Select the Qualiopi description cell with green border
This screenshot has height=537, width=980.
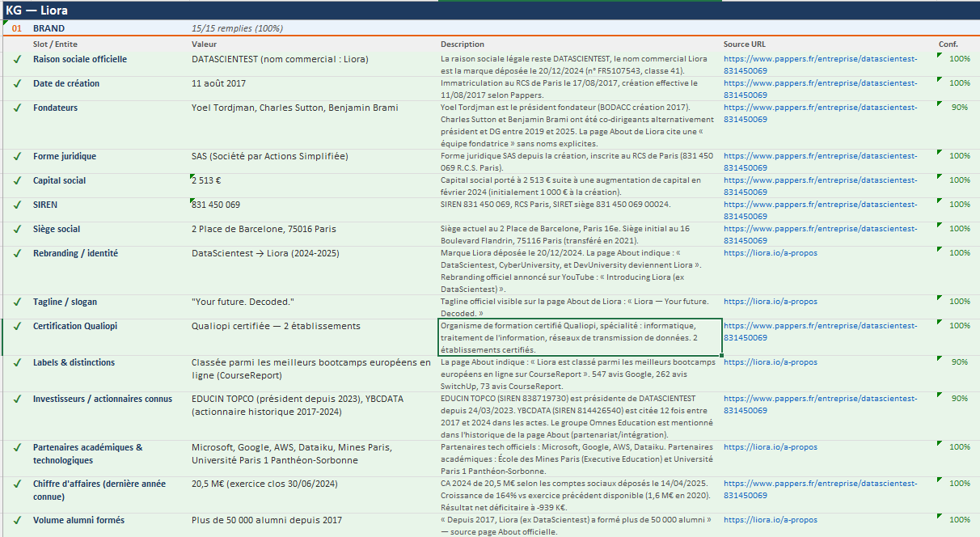pyautogui.click(x=580, y=337)
